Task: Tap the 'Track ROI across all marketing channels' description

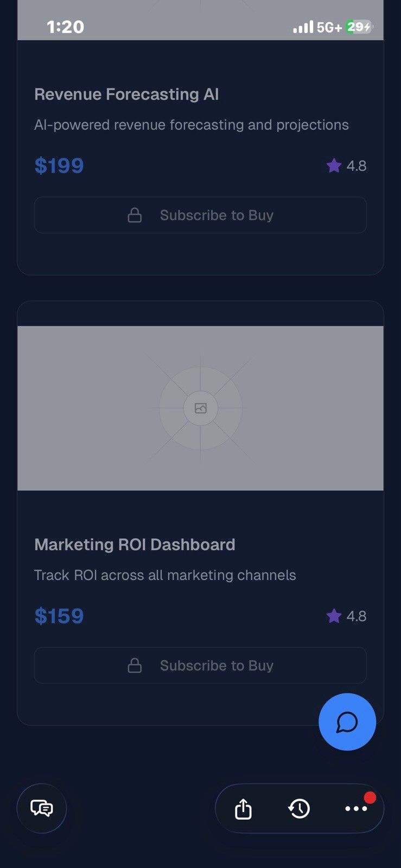Action: (x=165, y=575)
